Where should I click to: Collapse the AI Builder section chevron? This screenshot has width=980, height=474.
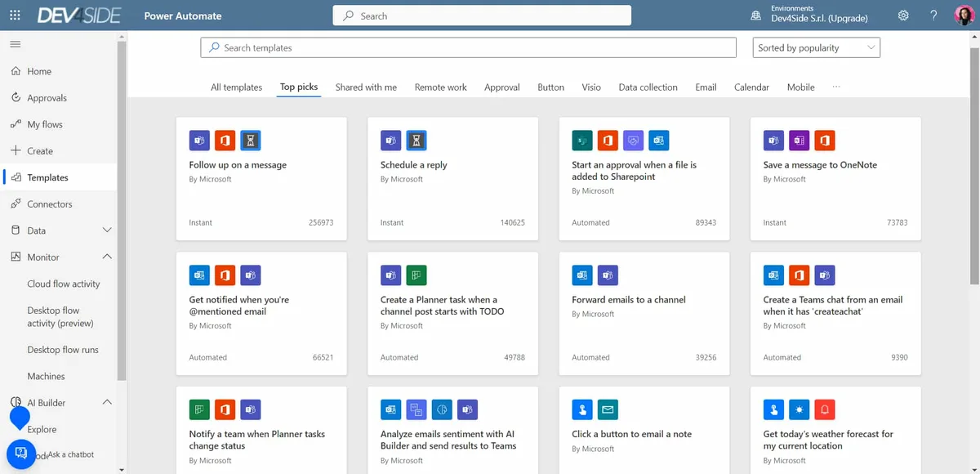pos(107,402)
